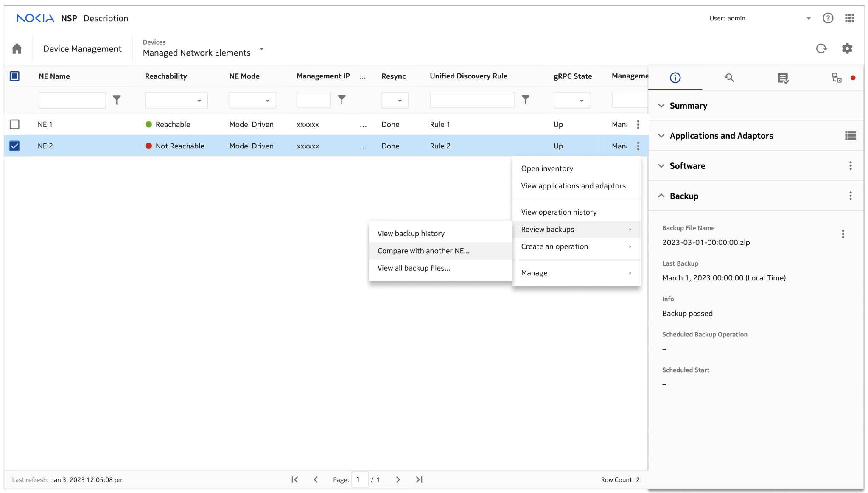Viewport: 868px width, 493px height.
Task: Filter by NE Name funnel icon
Action: pos(117,100)
